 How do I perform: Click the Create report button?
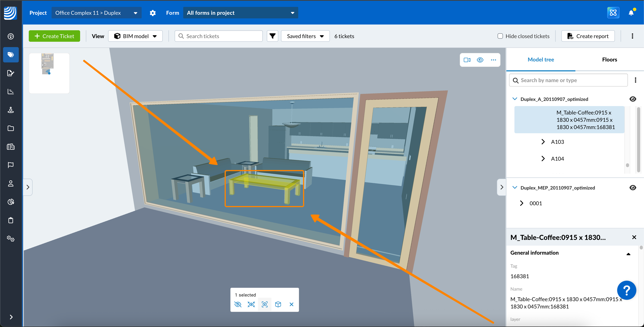(x=588, y=36)
